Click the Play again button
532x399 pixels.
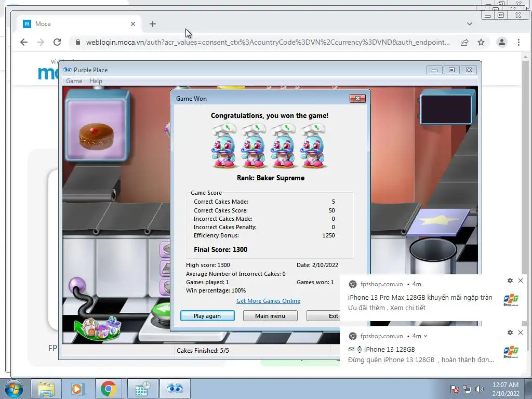[207, 315]
